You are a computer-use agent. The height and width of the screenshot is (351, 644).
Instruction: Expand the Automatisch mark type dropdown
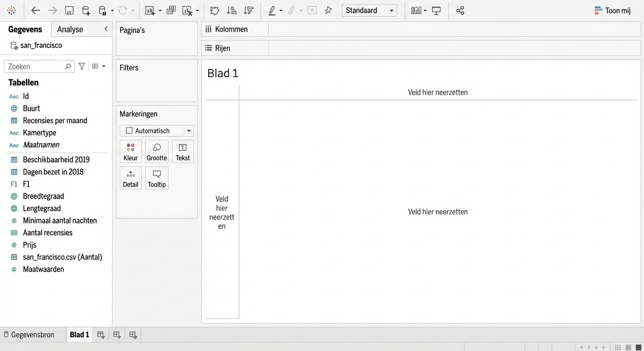[x=188, y=131]
